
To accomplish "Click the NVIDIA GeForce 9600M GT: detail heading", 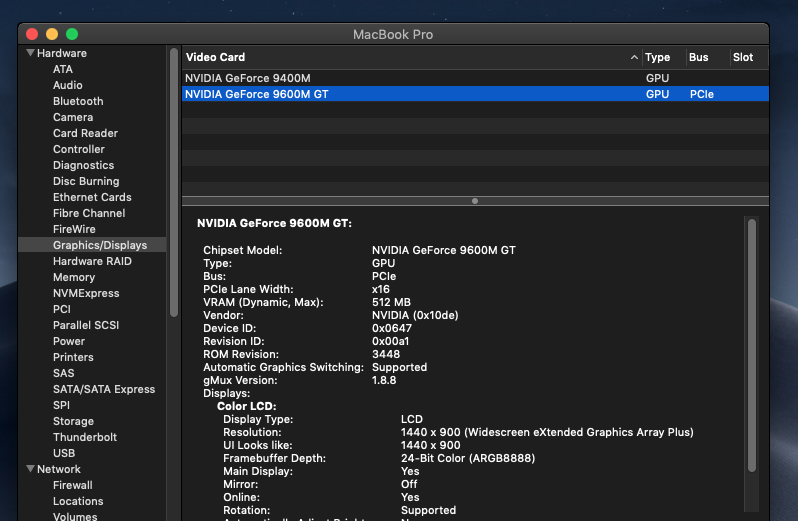I will 274,223.
